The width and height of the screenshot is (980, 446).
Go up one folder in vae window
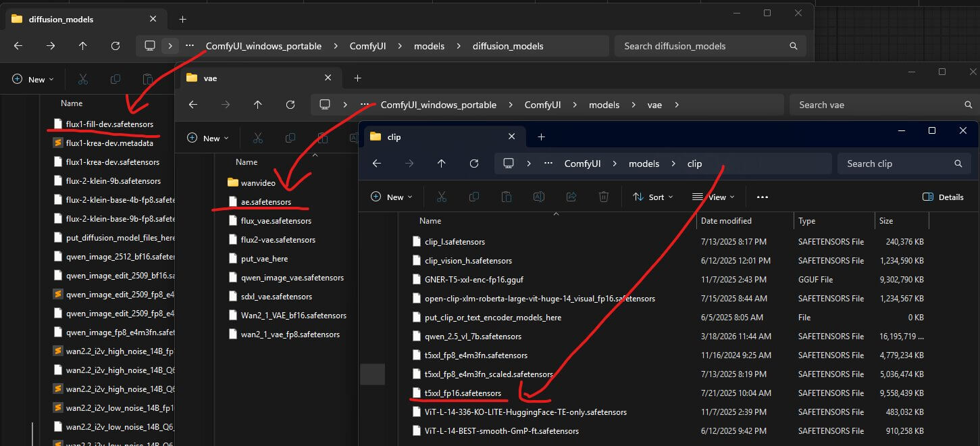(x=257, y=105)
